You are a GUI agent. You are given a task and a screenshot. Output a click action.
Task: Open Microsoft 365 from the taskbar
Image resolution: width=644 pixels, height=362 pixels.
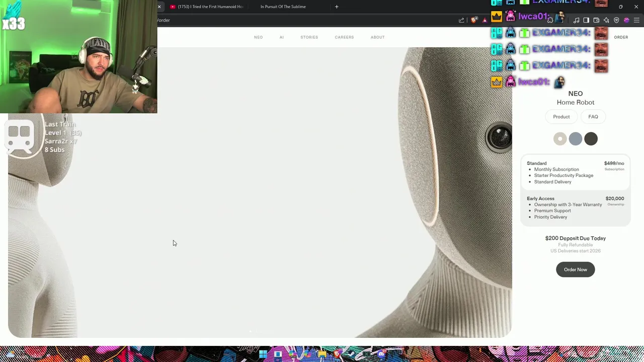pyautogui.click(x=293, y=354)
